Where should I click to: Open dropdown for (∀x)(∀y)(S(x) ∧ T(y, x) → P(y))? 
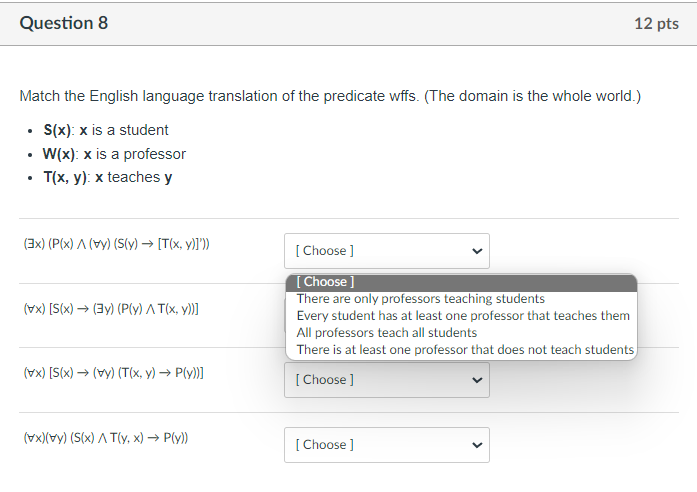(387, 445)
